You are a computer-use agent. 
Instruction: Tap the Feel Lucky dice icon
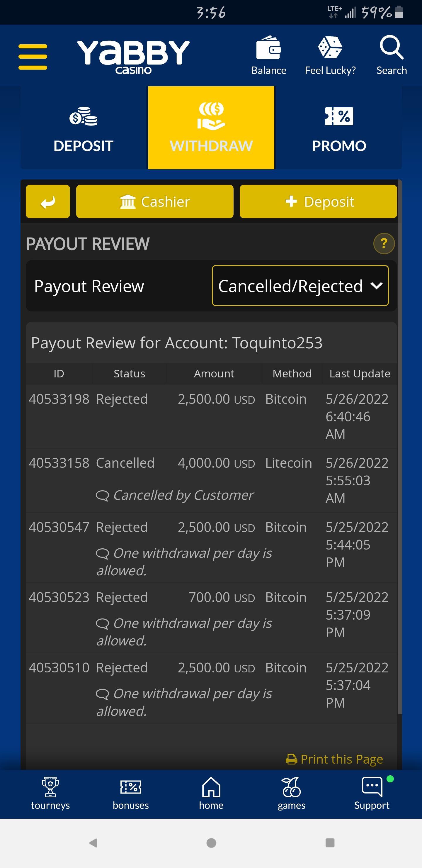tap(330, 48)
